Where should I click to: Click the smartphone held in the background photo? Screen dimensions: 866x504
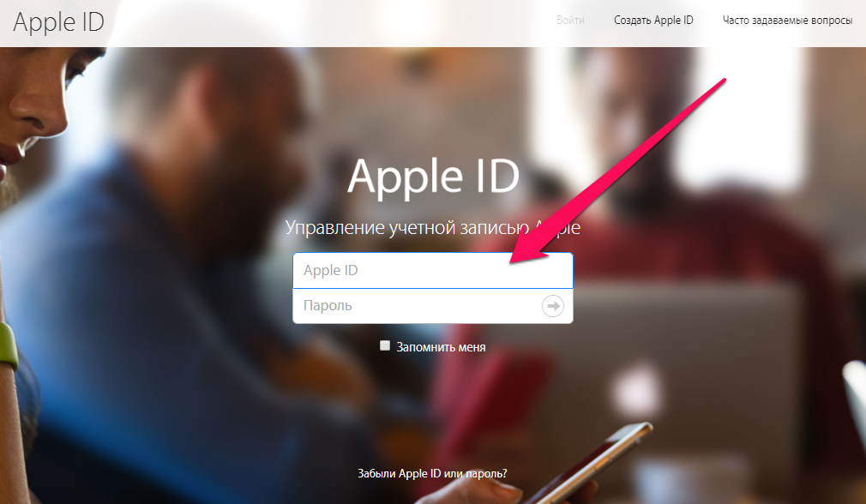click(588, 465)
